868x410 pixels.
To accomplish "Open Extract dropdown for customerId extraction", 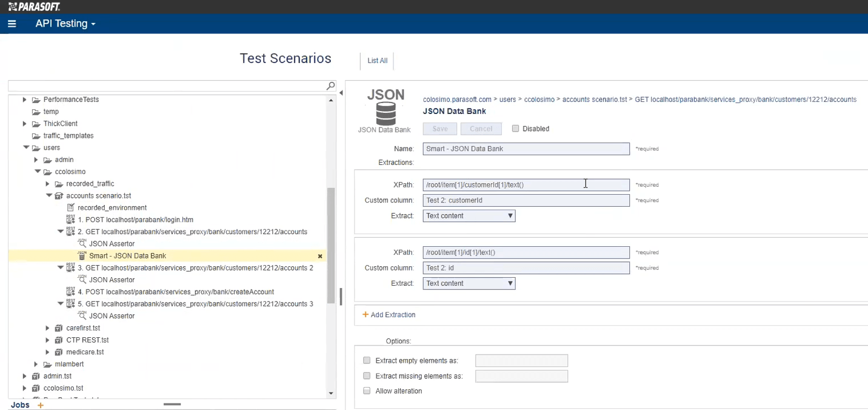I will coord(469,216).
